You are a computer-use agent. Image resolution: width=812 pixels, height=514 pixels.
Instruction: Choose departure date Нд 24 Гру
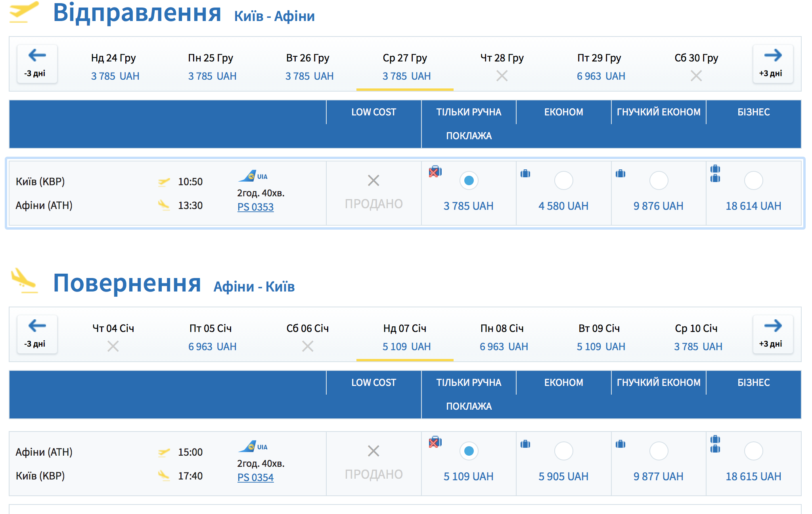pos(114,67)
